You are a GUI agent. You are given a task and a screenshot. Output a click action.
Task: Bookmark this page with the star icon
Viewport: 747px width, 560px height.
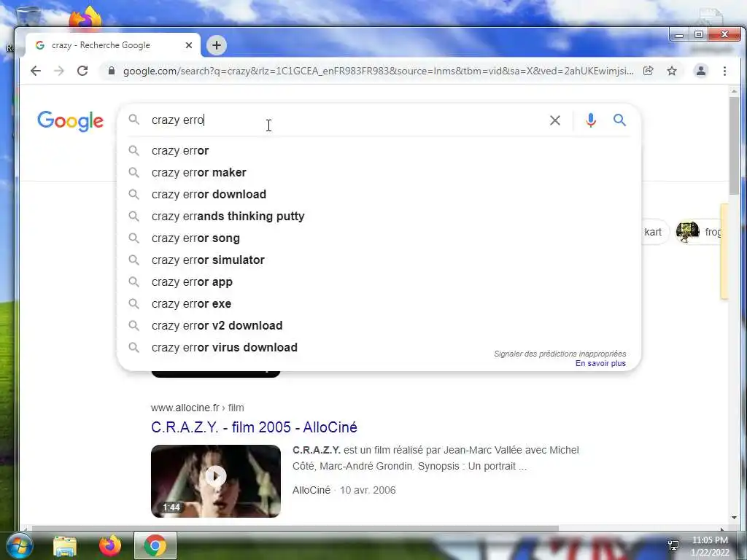coord(672,71)
